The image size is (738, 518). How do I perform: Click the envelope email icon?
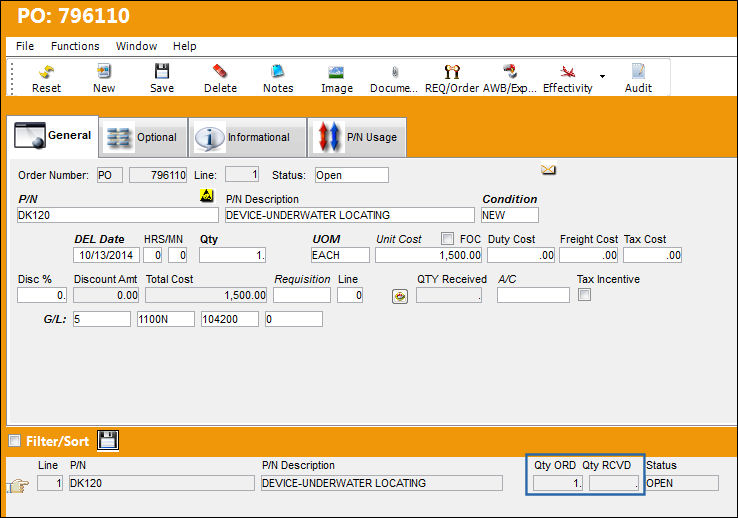point(548,169)
